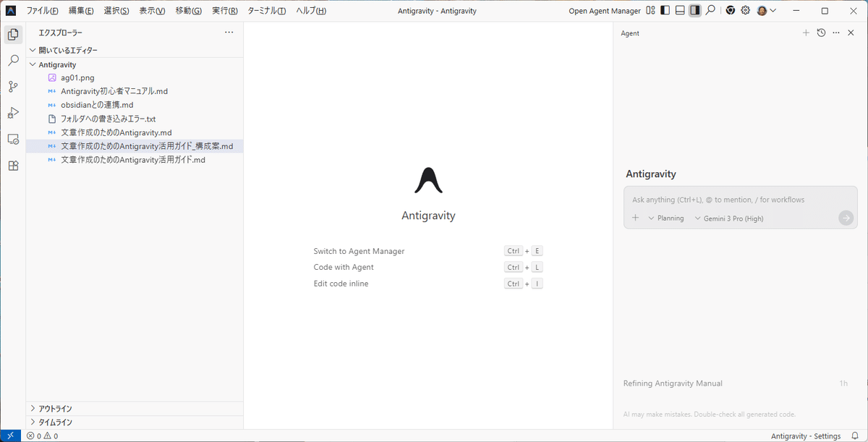This screenshot has width=868, height=442.
Task: Open the Extensions view in activity bar
Action: [x=12, y=166]
